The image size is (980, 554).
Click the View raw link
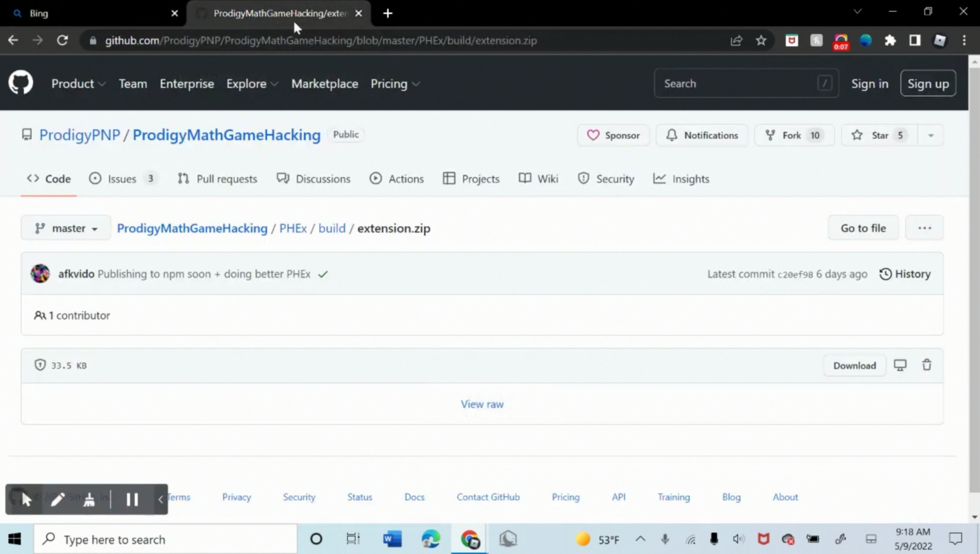482,404
